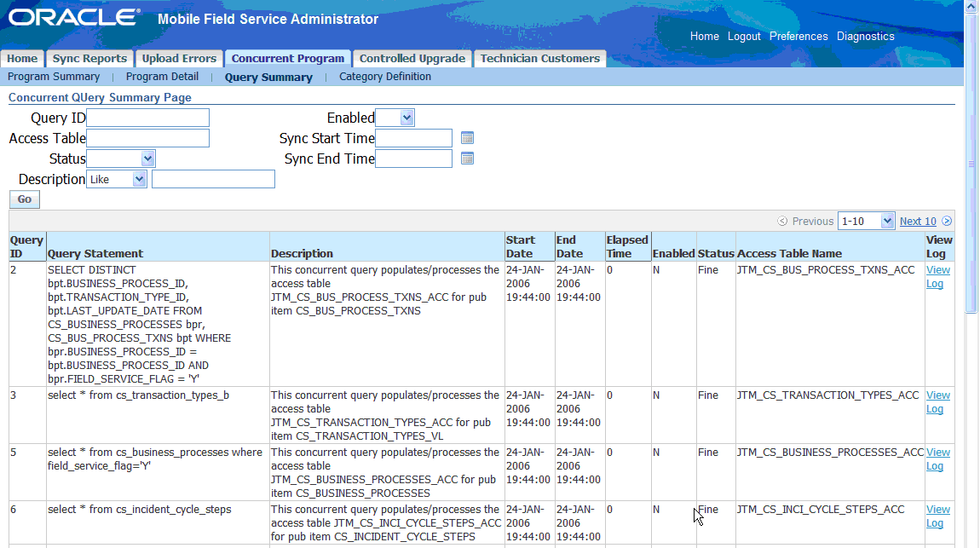The height and width of the screenshot is (548, 980).
Task: Switch to the Sync Reports tab
Action: click(89, 58)
